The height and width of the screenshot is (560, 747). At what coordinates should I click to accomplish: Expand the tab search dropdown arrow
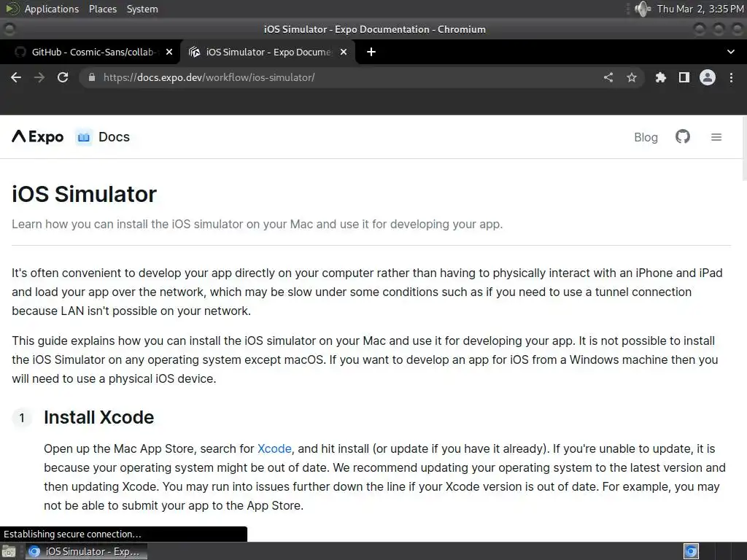coord(731,52)
